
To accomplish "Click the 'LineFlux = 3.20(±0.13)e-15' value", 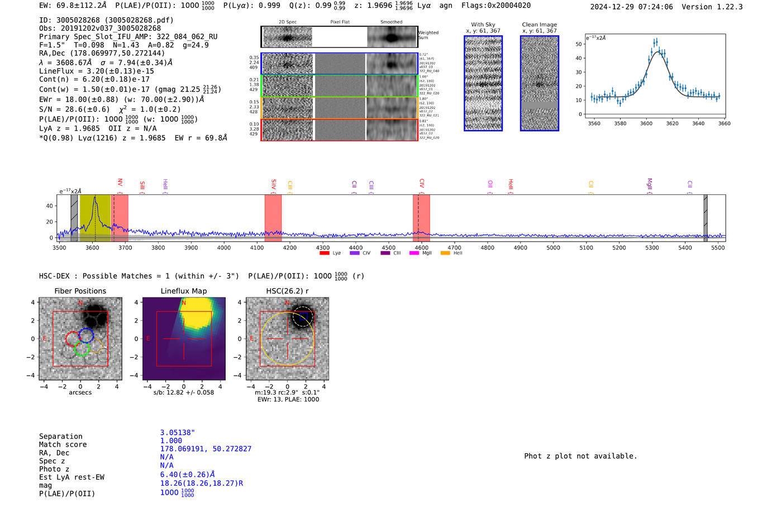I will [x=97, y=71].
